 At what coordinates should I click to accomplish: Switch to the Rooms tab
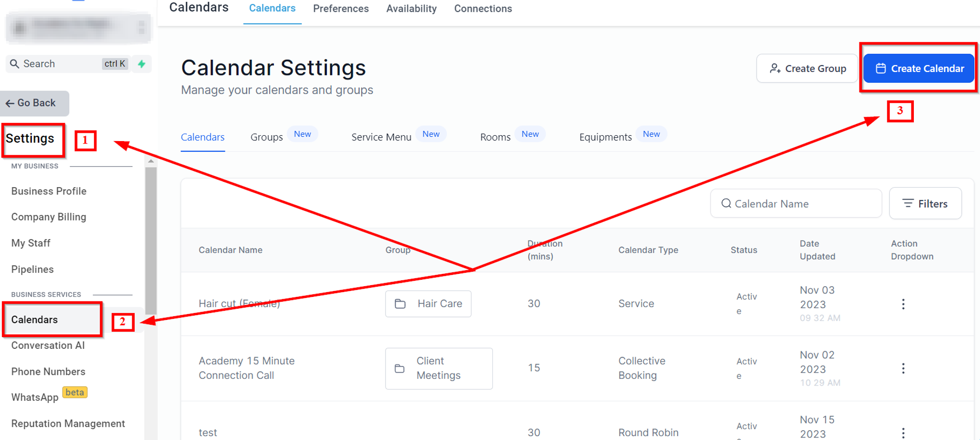[x=495, y=137]
